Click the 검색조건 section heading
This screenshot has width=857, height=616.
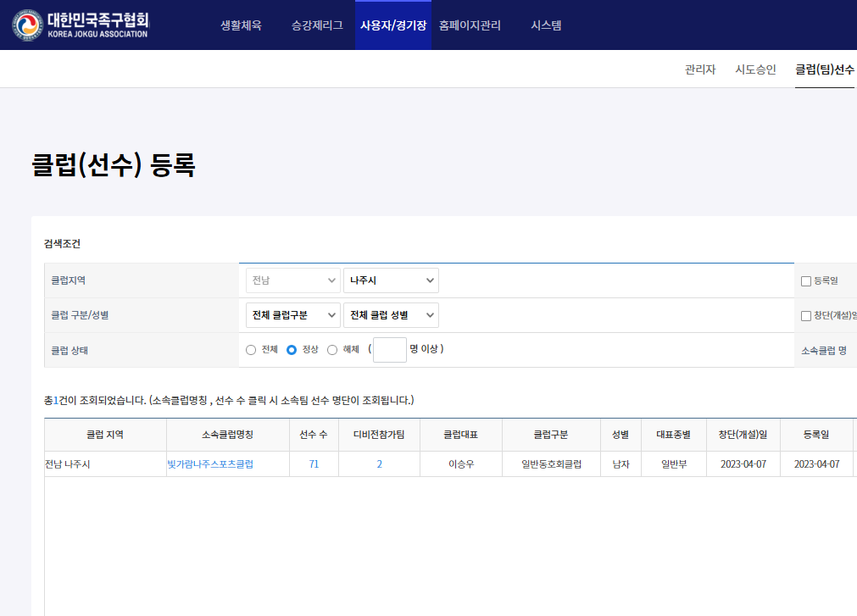pos(63,243)
